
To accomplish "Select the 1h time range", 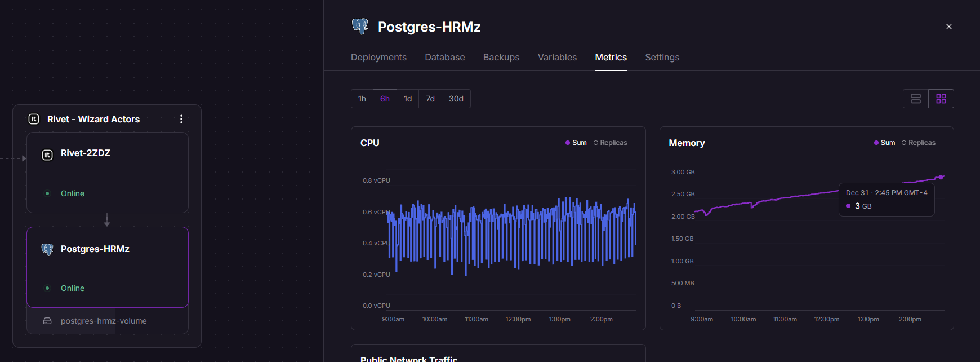I will pos(362,99).
